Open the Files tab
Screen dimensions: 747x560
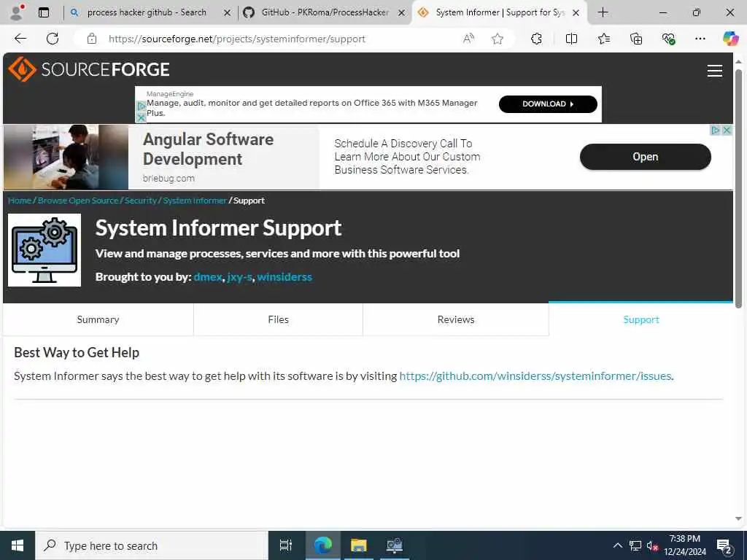[x=278, y=319]
